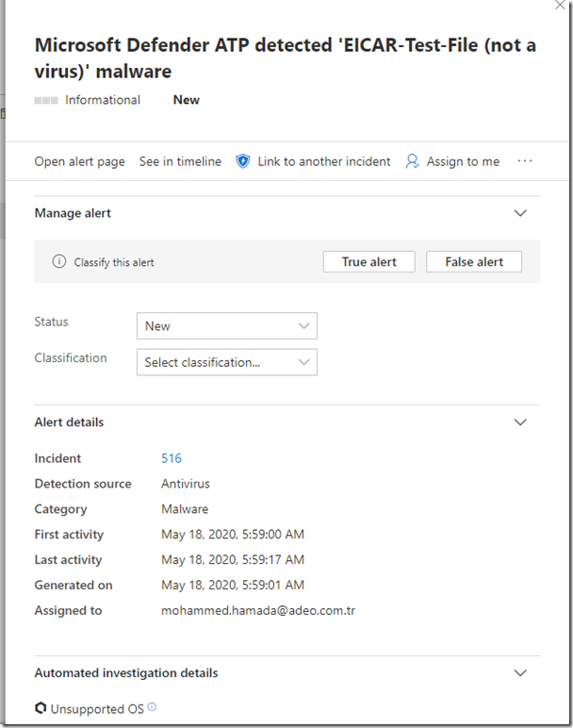The image size is (573, 728).
Task: Click the Classification field label
Action: click(x=71, y=358)
